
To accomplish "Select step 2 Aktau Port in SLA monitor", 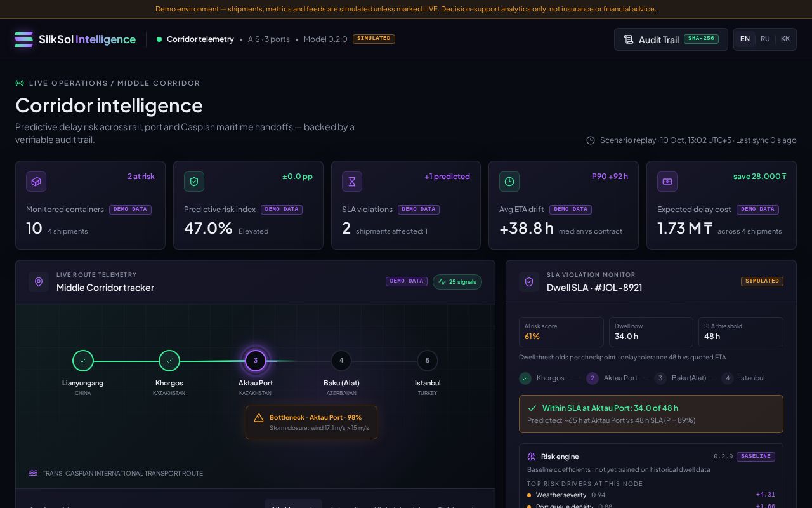I will tap(612, 378).
